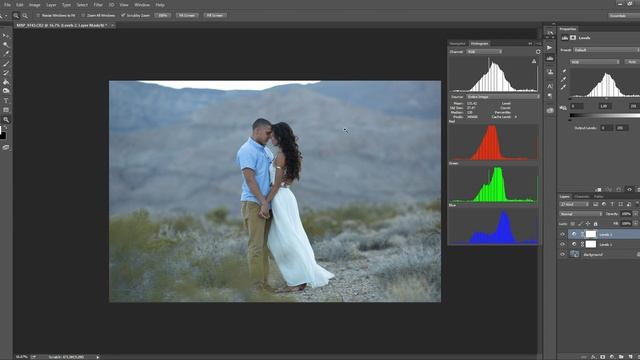Select the Rectangle shape tool

click(x=6, y=110)
